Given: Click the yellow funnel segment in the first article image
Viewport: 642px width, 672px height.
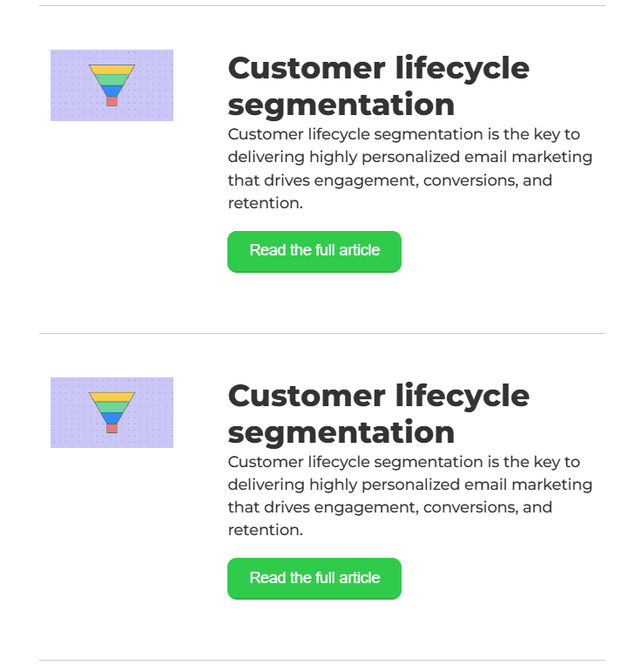Looking at the screenshot, I should click(112, 69).
